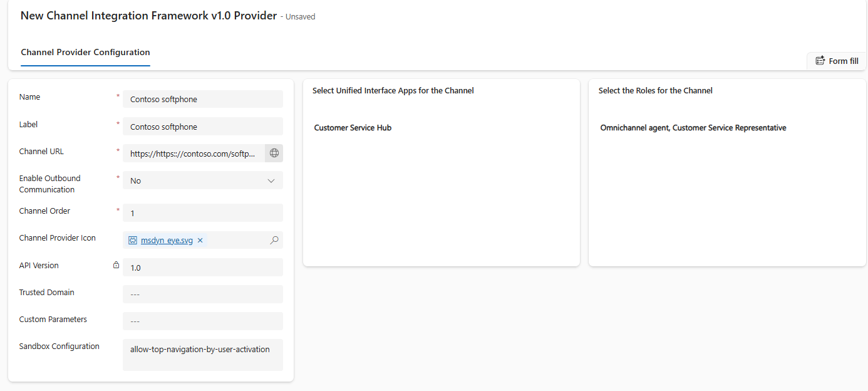Image resolution: width=868 pixels, height=391 pixels.
Task: Focus the Custom Parameters field
Action: 202,321
